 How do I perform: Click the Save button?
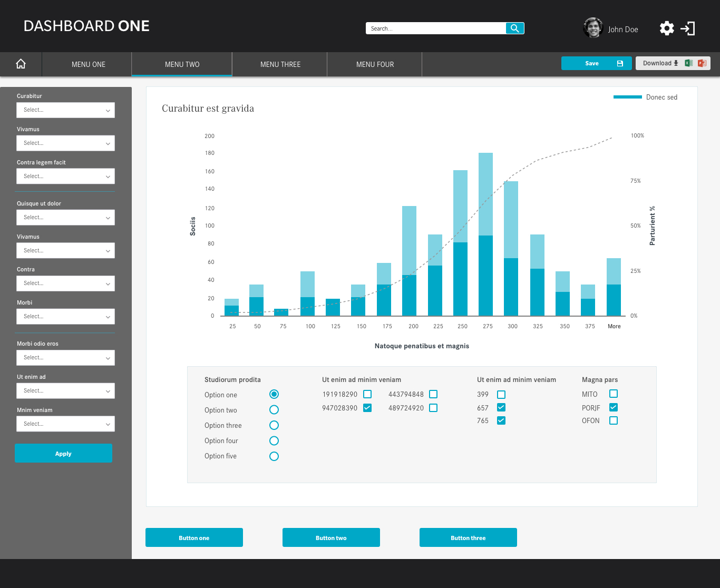click(597, 63)
